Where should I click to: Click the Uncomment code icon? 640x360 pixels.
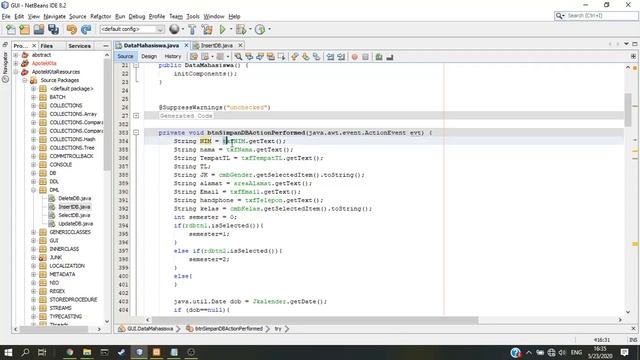(x=389, y=57)
